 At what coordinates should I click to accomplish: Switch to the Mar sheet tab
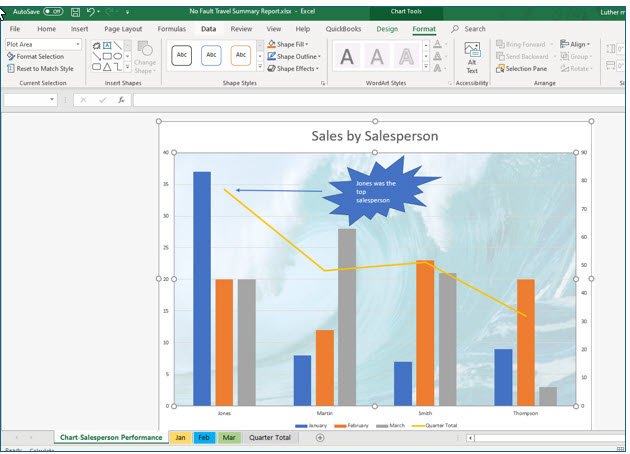pos(229,438)
